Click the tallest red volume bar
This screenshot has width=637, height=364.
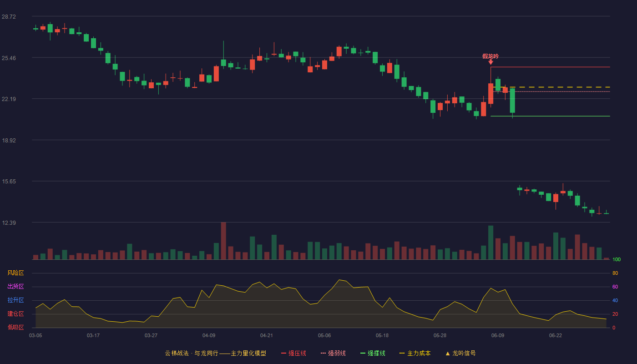[223, 241]
